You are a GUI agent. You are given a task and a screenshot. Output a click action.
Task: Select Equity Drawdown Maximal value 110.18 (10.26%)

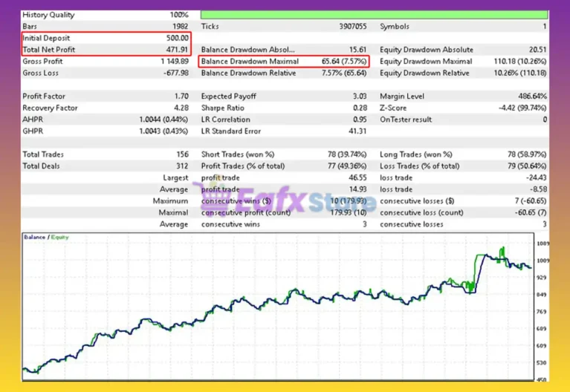[x=519, y=62]
